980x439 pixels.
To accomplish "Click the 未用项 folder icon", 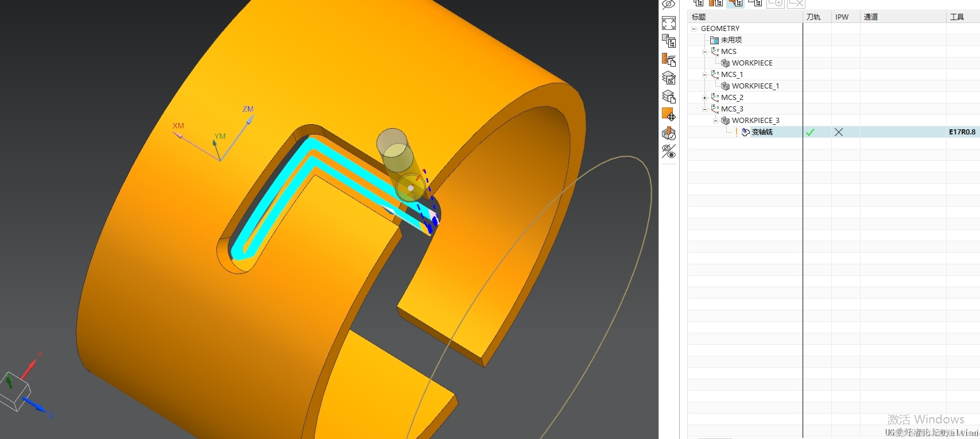I will tap(715, 40).
